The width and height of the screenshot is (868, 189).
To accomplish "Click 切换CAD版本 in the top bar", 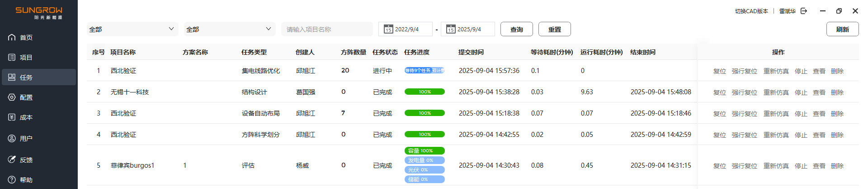I will click(x=751, y=11).
